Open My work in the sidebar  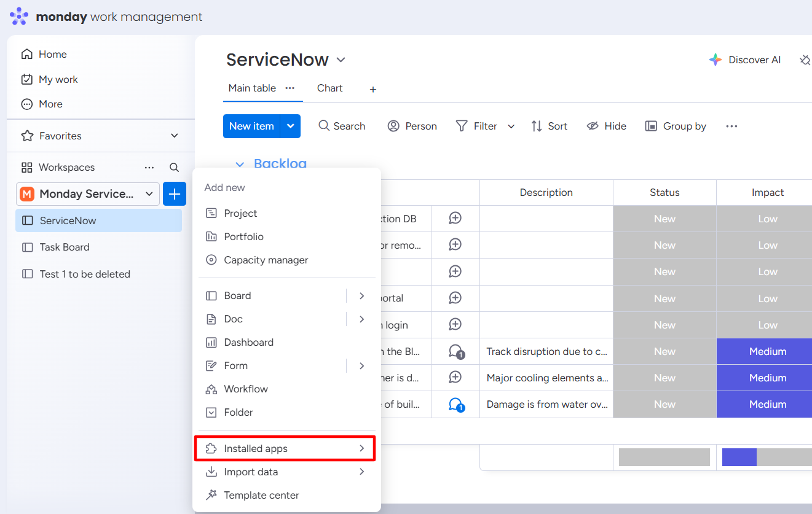coord(50,79)
